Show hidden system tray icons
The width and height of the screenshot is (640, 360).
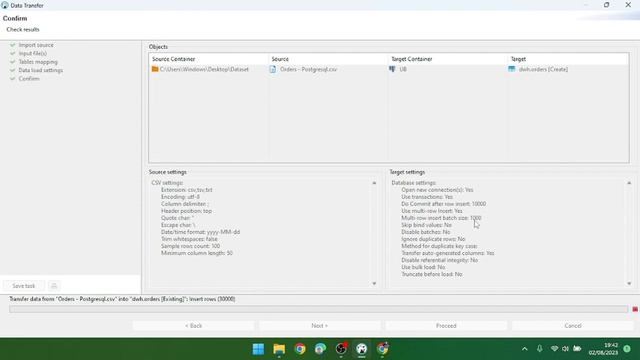[x=524, y=349]
